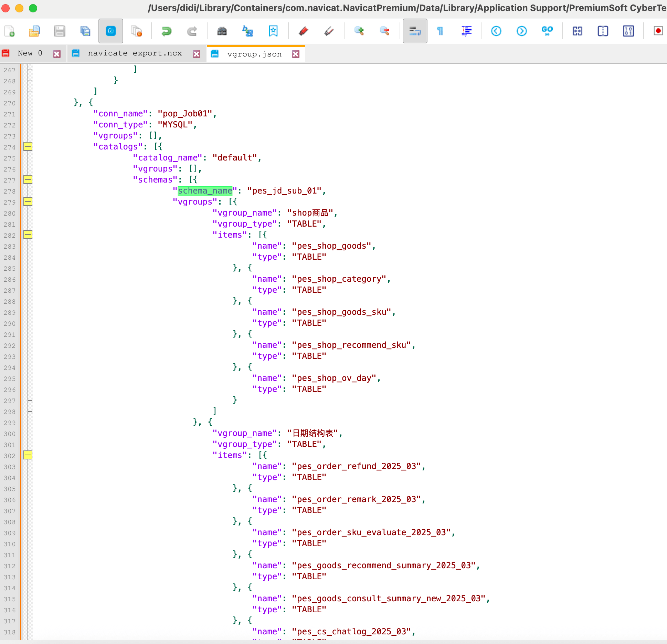Click the highlighted schema_name text
Image resolution: width=667 pixels, height=644 pixels.
pos(205,191)
